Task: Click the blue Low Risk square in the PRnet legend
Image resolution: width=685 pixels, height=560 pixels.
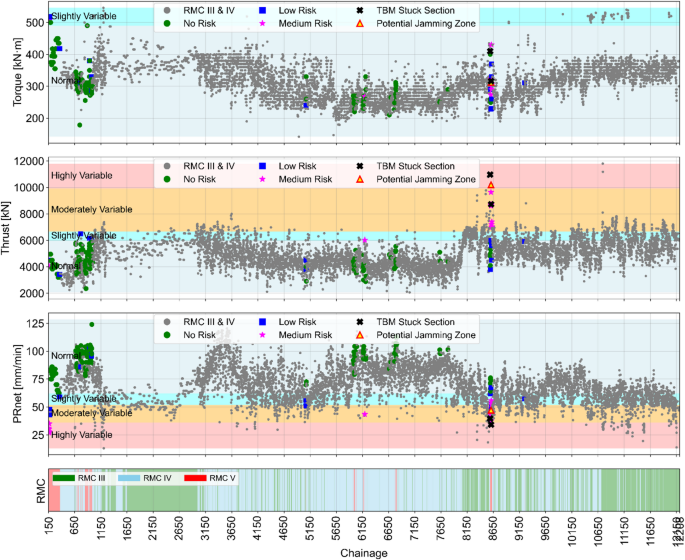Action: point(263,322)
